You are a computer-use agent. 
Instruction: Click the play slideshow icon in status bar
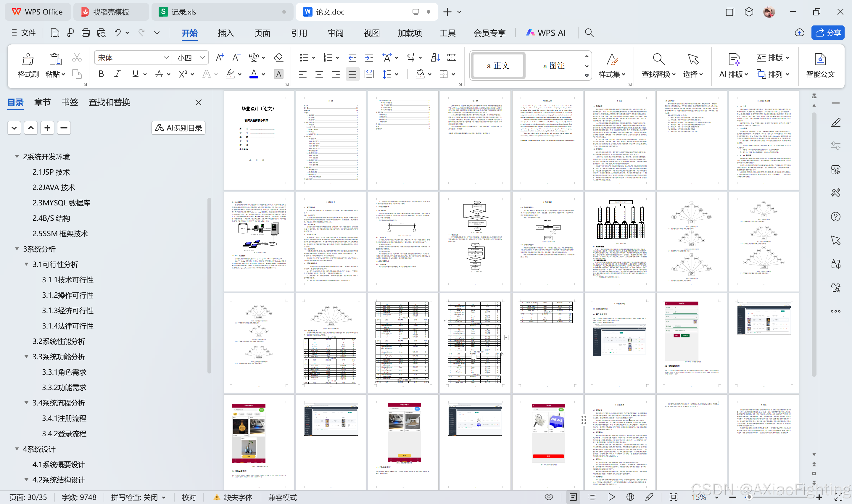[612, 497]
